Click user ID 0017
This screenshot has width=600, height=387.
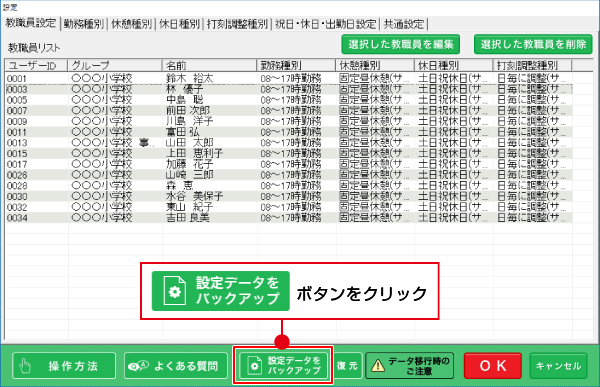tap(17, 165)
